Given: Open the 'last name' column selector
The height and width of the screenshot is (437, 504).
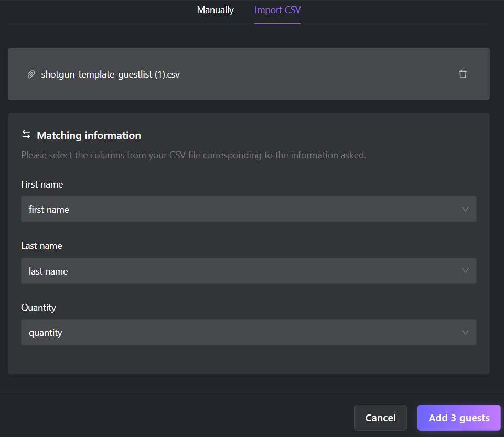Looking at the screenshot, I should click(249, 271).
